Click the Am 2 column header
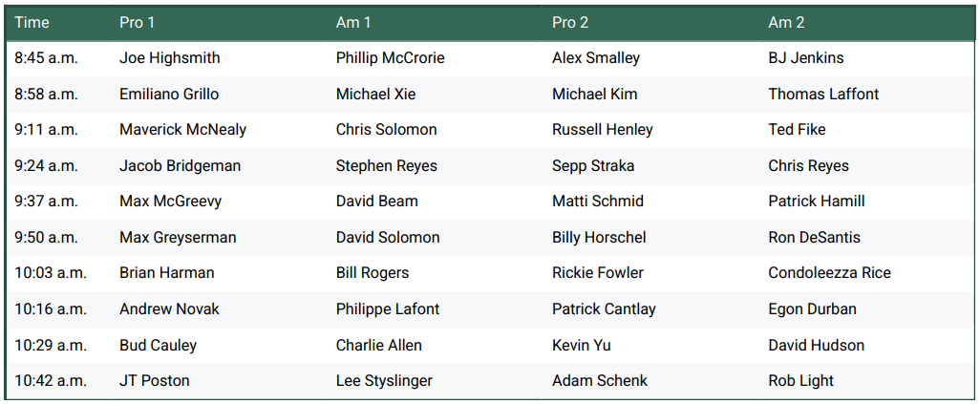The image size is (980, 404). tap(786, 22)
